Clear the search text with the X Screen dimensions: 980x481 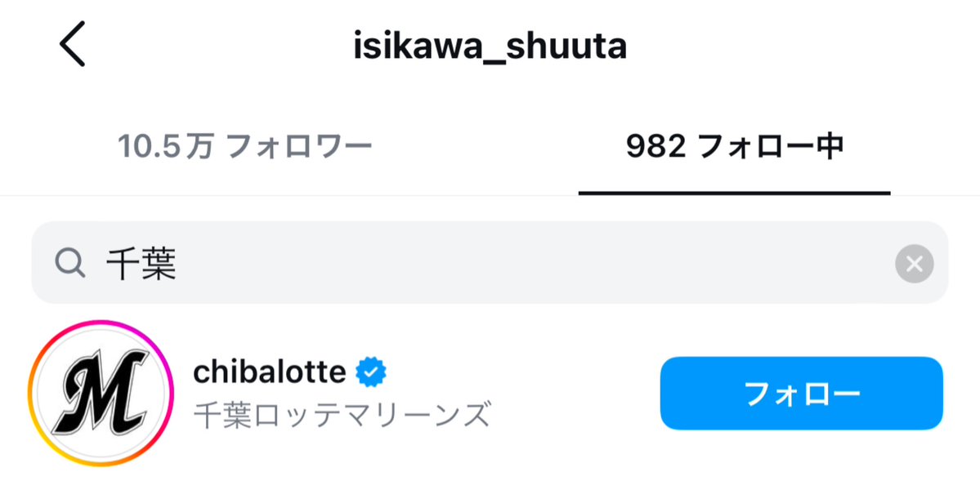[915, 264]
